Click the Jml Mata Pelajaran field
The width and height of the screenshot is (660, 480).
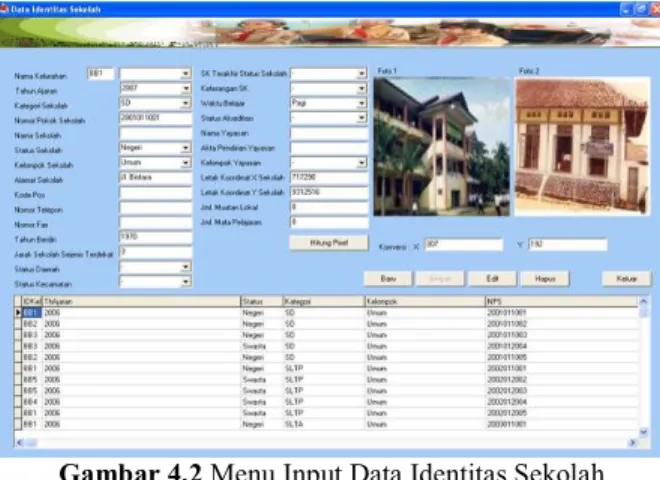coord(329,222)
